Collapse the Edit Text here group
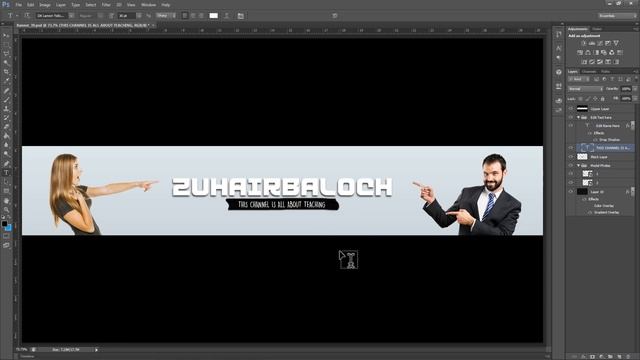The height and width of the screenshot is (360, 640). [578, 117]
